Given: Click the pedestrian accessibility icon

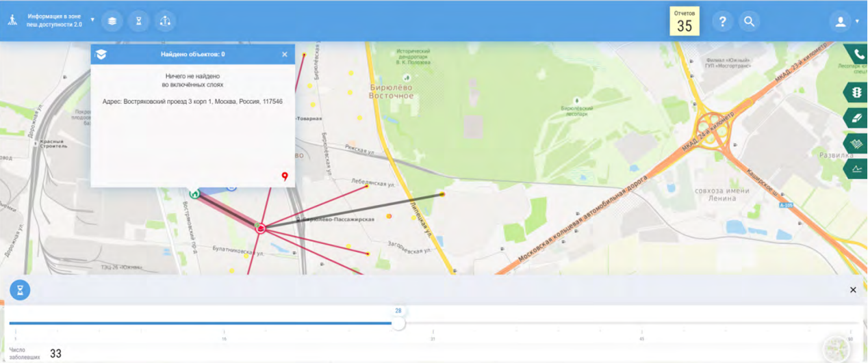Looking at the screenshot, I should 12,21.
